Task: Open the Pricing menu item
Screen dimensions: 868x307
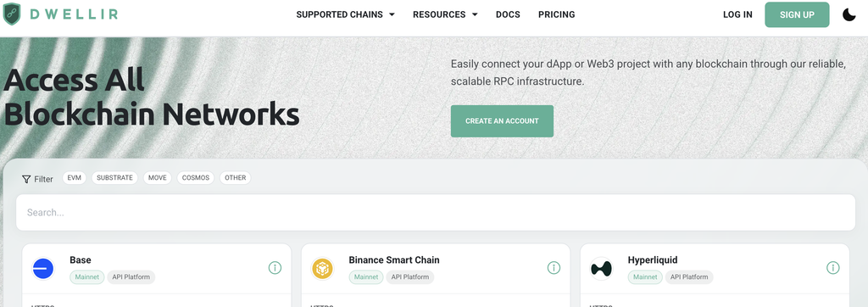Action: tap(556, 15)
